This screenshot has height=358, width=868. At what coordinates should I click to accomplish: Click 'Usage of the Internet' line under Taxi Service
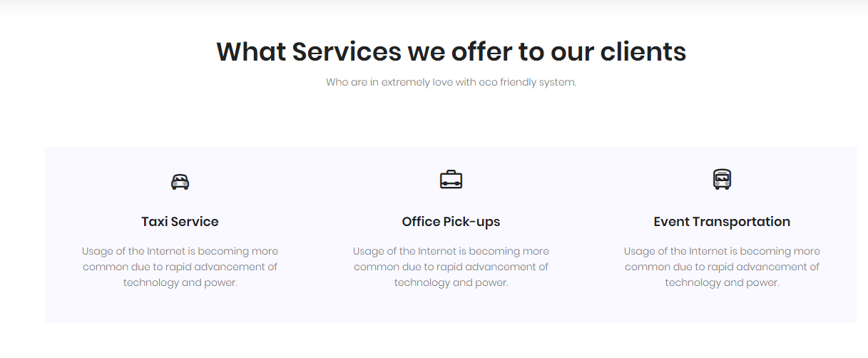point(180,251)
